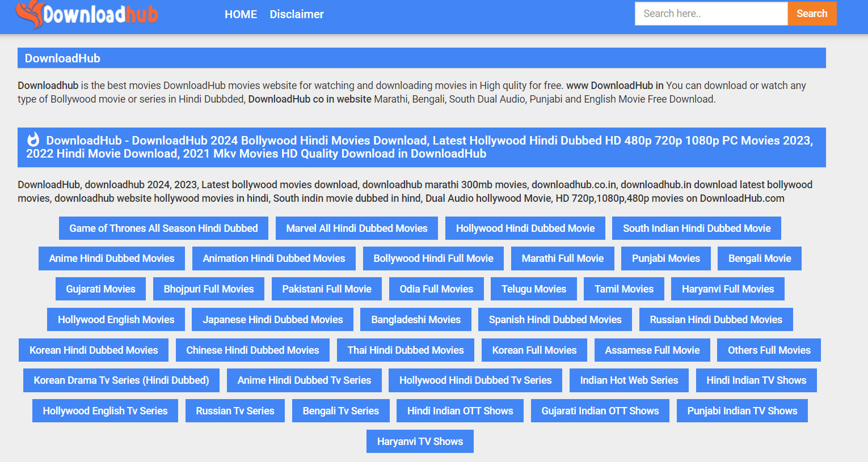The width and height of the screenshot is (868, 462).
Task: Open Hollywood Hindi Dubbed Movie category
Action: [x=525, y=228]
